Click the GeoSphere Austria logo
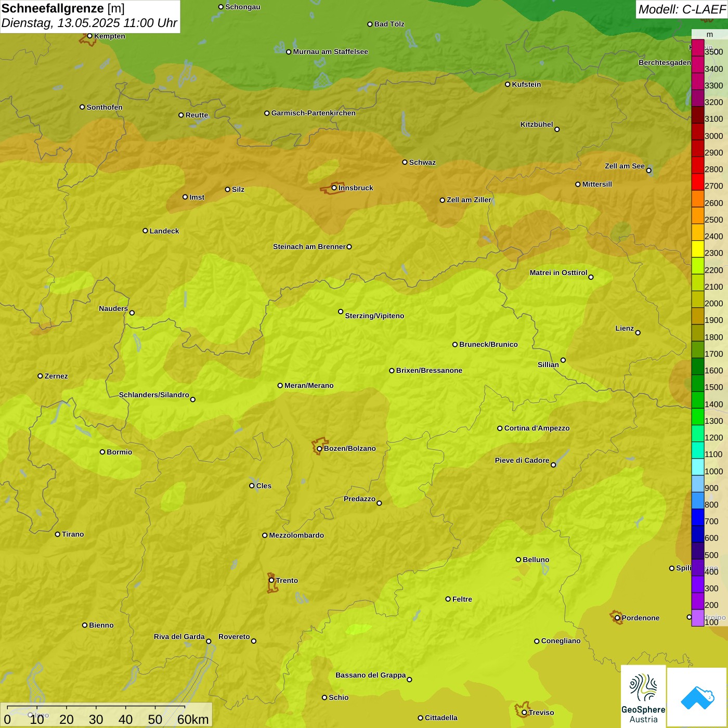This screenshot has height=728, width=728. pos(643,697)
